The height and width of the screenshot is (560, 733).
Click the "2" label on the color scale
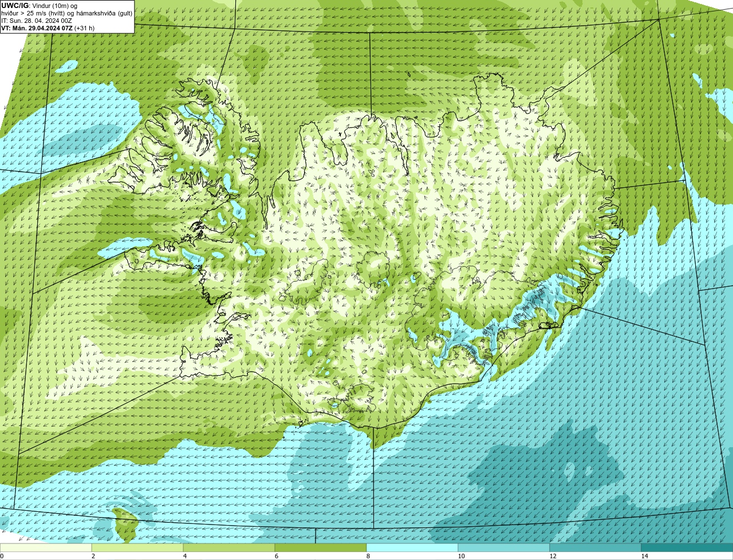93,556
